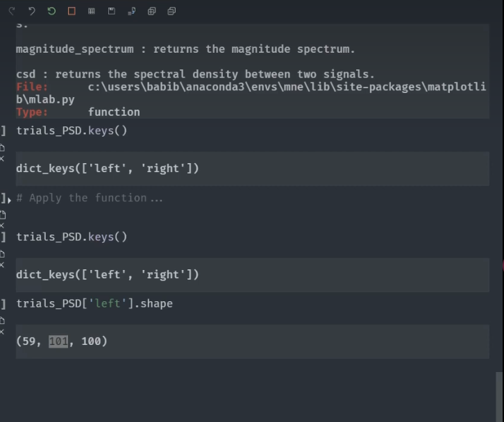Copy output icon below the first trials_PSD.keys() cell
The image size is (504, 422).
2,148
